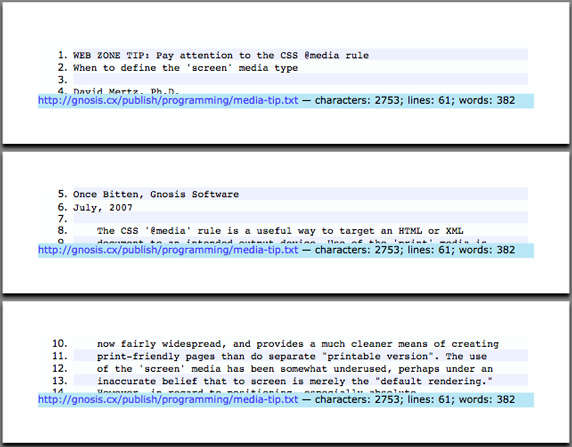Image resolution: width=572 pixels, height=447 pixels.
Task: Click 'words: 382' in the last panel's status bar
Action: pyautogui.click(x=487, y=400)
